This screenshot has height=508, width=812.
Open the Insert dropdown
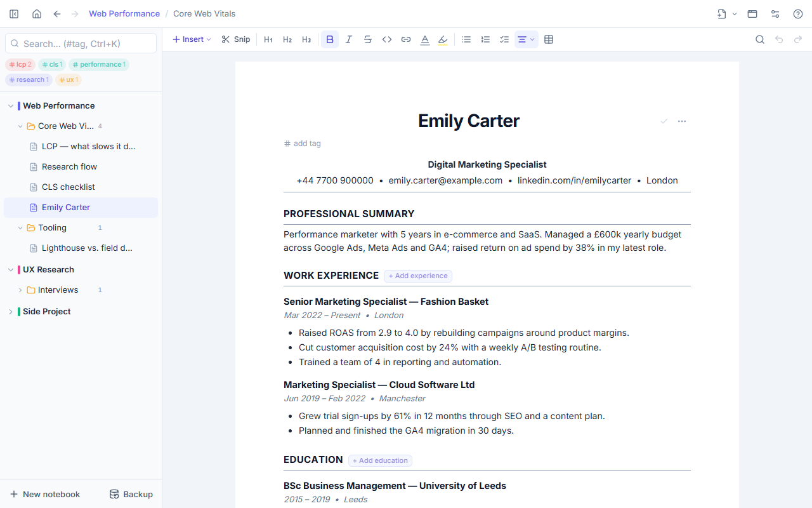(x=192, y=39)
